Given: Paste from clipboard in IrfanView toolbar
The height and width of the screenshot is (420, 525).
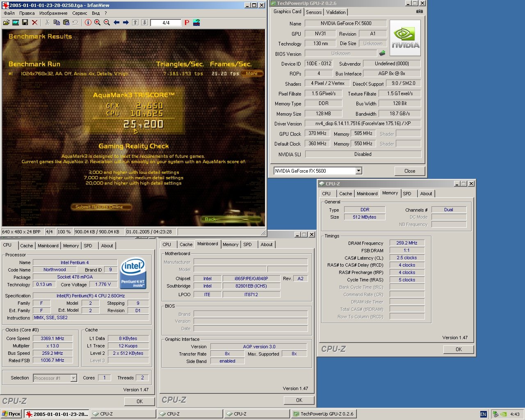Looking at the screenshot, I should pos(66,23).
